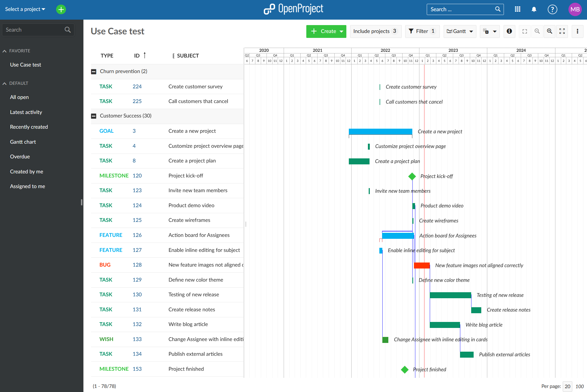This screenshot has width=587, height=392.
Task: Open the notifications bell
Action: [534, 9]
